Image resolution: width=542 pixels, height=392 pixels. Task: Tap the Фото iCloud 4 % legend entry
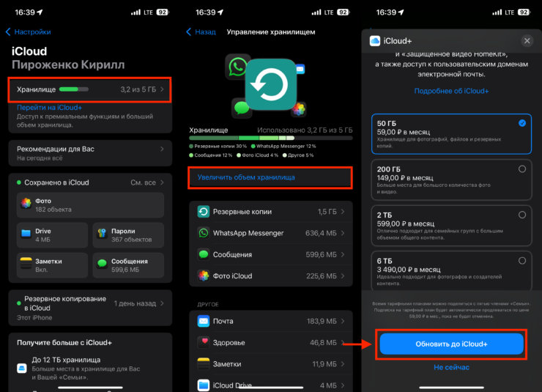(258, 155)
